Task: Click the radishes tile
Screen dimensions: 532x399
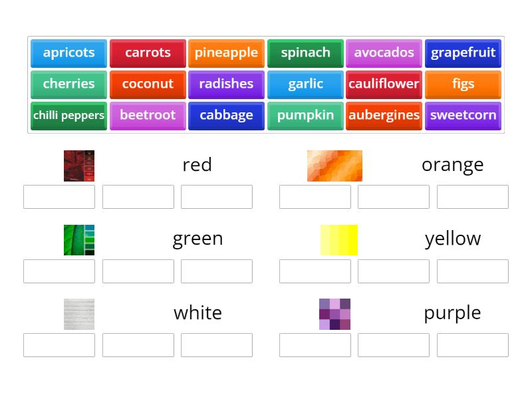Action: coord(226,84)
